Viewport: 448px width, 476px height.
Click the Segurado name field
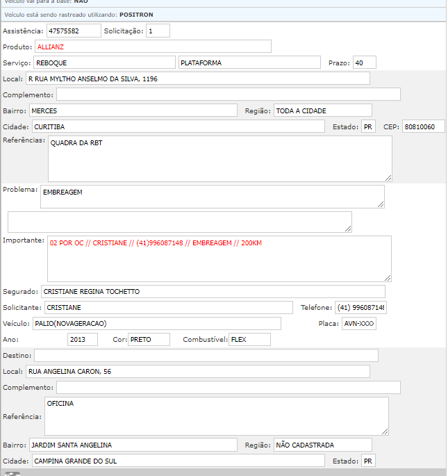[x=213, y=291]
